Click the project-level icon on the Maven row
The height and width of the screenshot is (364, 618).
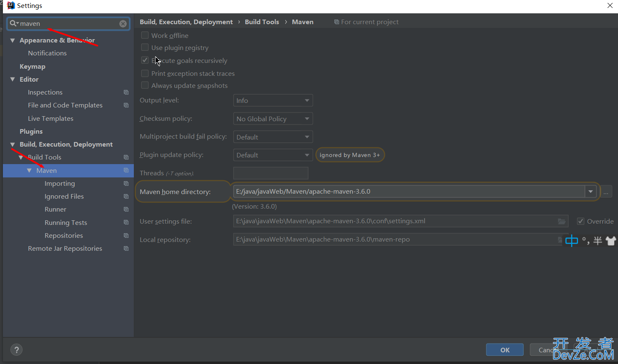pos(126,170)
